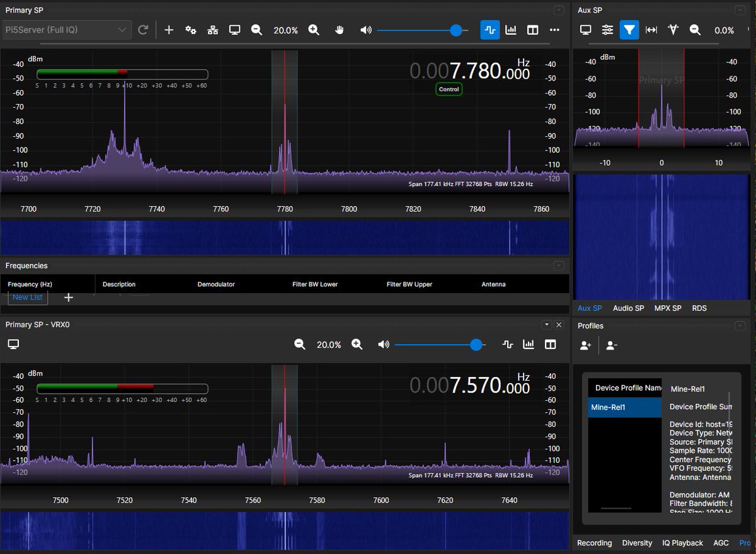Image resolution: width=756 pixels, height=554 pixels.
Task: Click the Control button under the frequency
Action: (449, 89)
